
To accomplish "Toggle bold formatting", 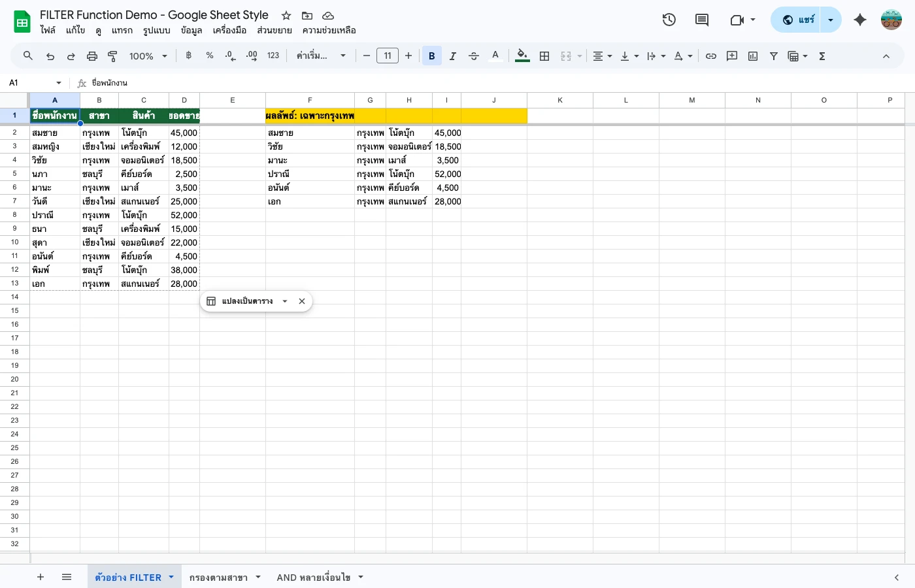I will coord(431,56).
